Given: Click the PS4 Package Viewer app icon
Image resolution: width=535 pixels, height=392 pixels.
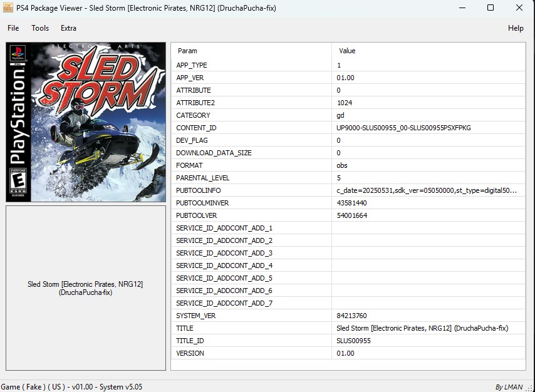Looking at the screenshot, I should click(x=8, y=7).
